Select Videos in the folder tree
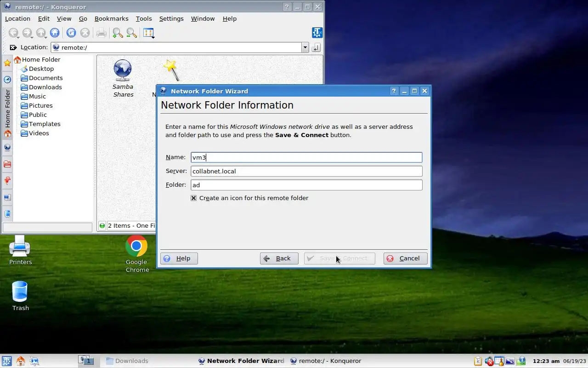 coord(35,133)
